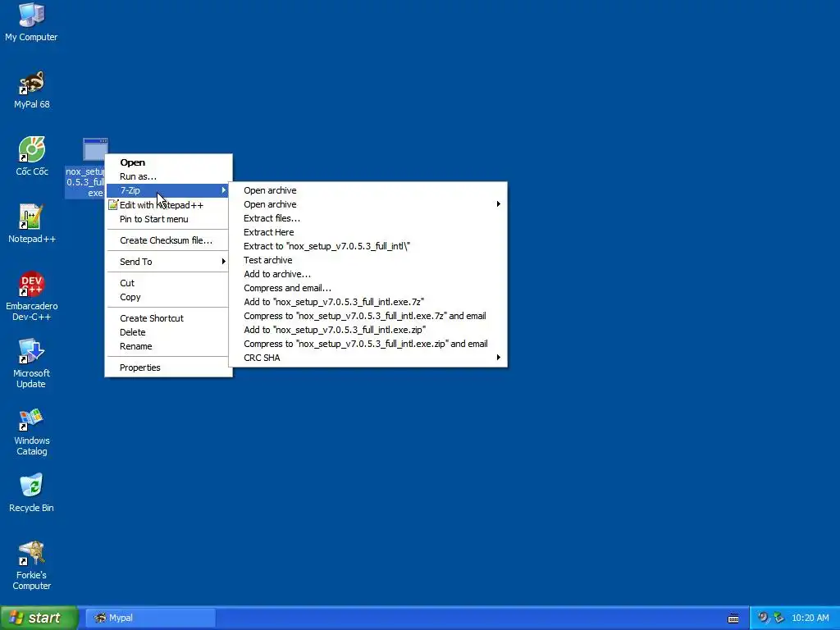This screenshot has height=630, width=840.
Task: Choose Open in the context menu
Action: click(168, 162)
